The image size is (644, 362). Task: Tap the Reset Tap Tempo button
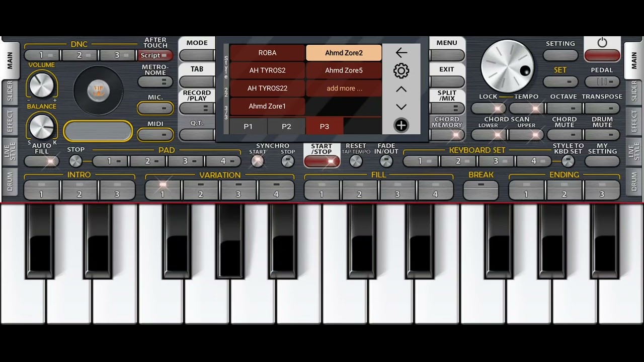pyautogui.click(x=356, y=161)
